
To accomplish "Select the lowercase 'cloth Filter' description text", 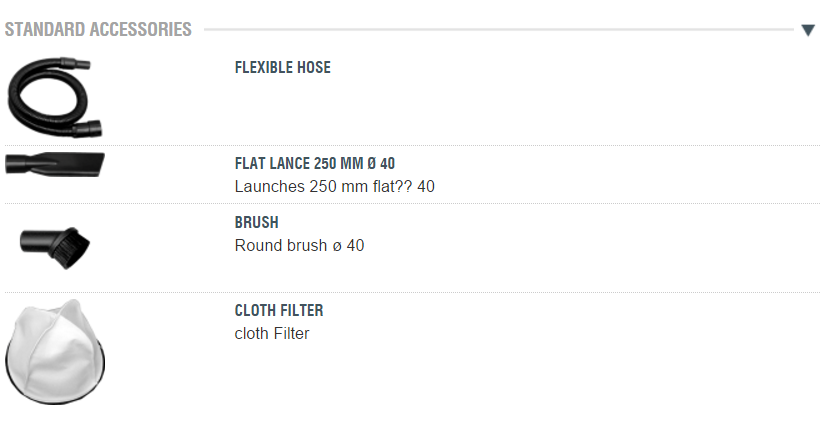I will [272, 334].
